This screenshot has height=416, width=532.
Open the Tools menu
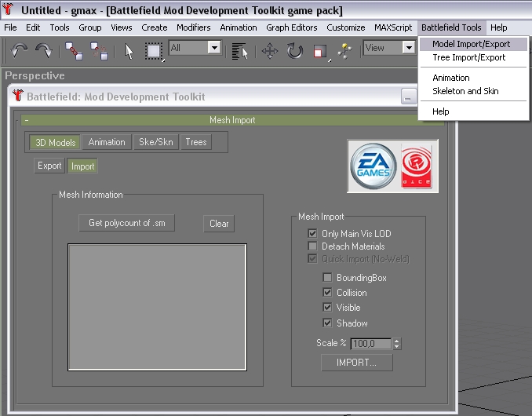[60, 27]
